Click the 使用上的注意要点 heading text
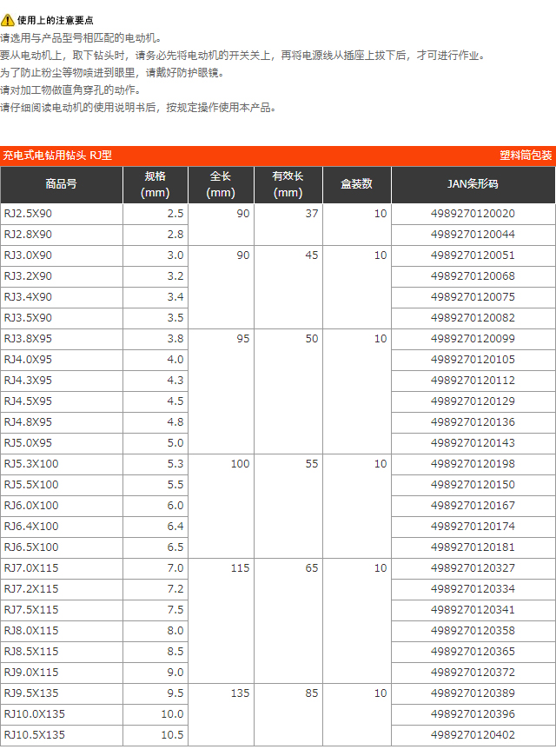This screenshot has width=556, height=756. (x=56, y=20)
